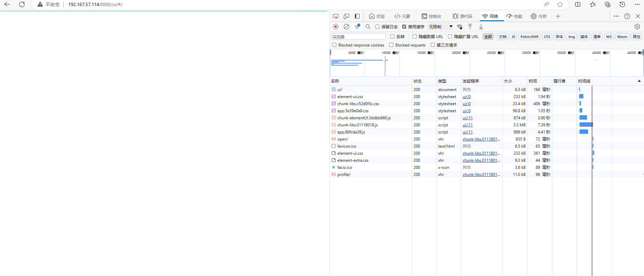Reload the page with the refresh icon

[x=22, y=4]
